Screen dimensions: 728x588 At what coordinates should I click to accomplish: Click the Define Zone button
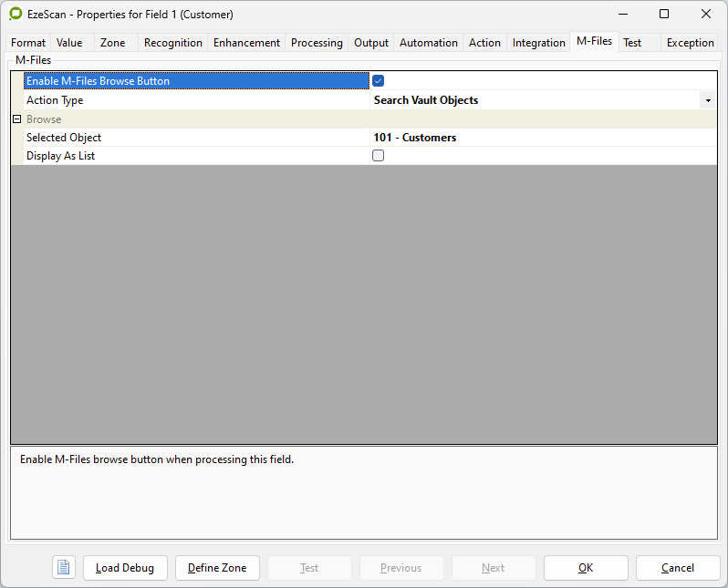tap(217, 567)
